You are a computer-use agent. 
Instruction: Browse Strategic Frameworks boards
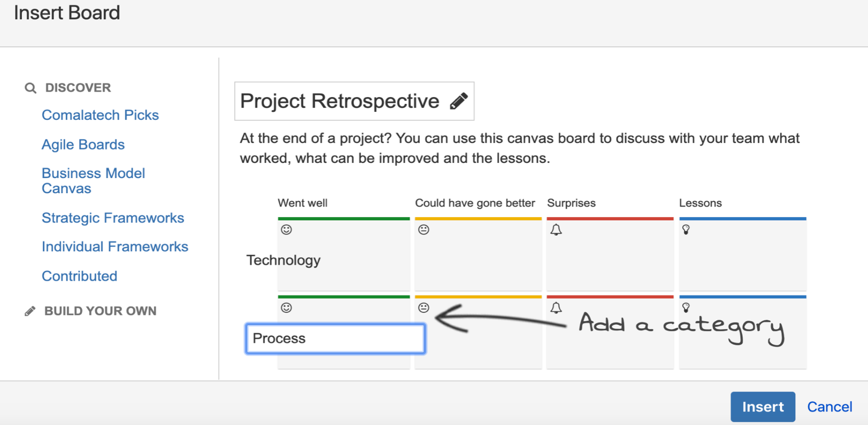[113, 218]
